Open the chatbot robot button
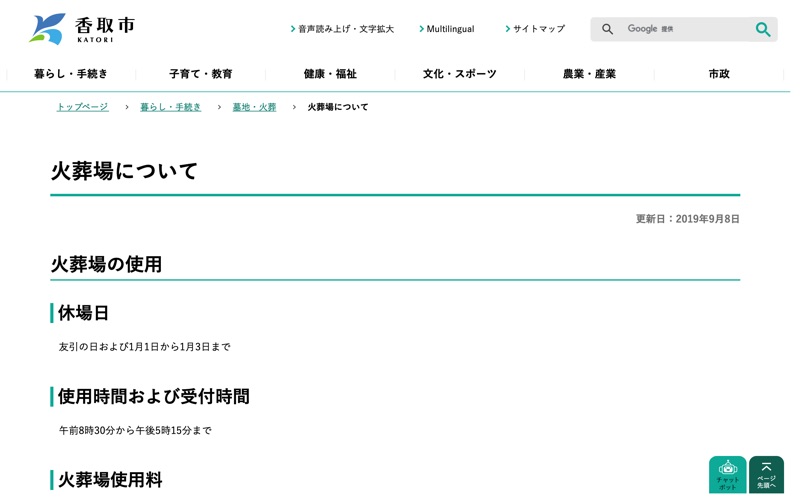Image resolution: width=800 pixels, height=500 pixels. 728,474
